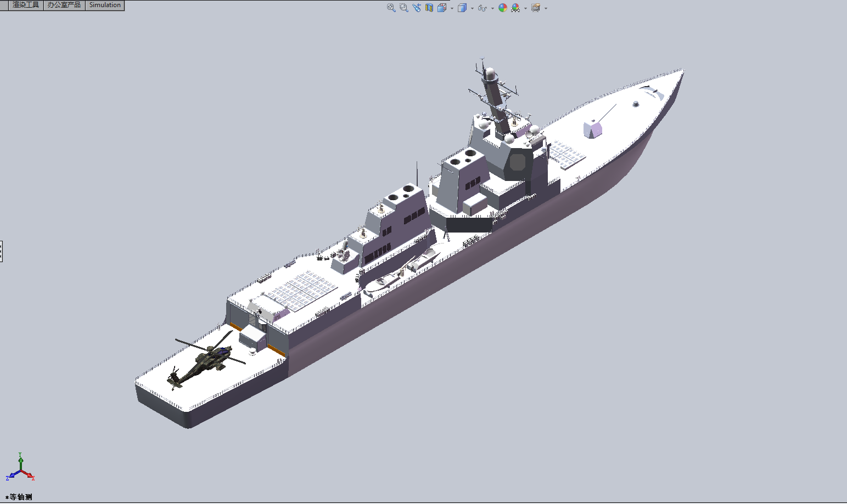Open View Orientation cube icon
This screenshot has width=847, height=504.
(442, 8)
